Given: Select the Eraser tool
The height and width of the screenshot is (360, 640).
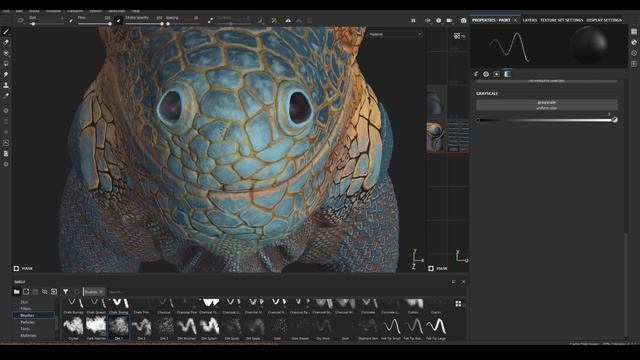Looking at the screenshot, I should pos(6,42).
